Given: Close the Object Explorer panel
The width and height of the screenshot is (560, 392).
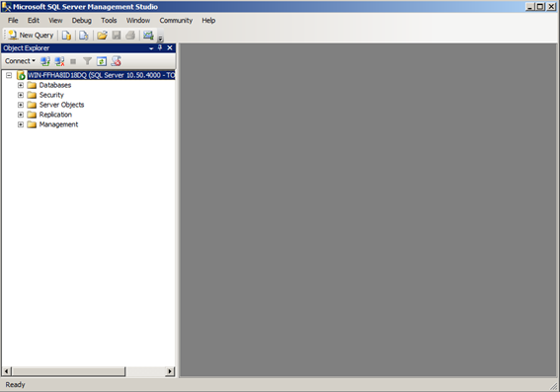Looking at the screenshot, I should coord(170,47).
